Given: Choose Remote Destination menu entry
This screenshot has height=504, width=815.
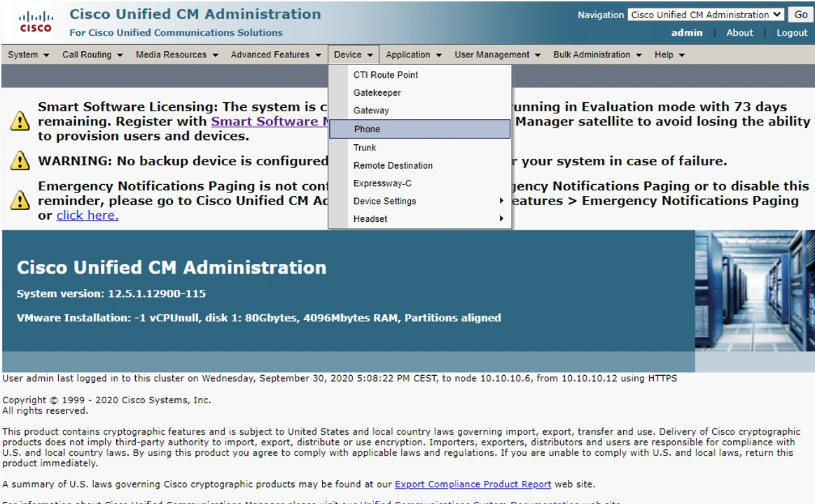Looking at the screenshot, I should 420,165.
